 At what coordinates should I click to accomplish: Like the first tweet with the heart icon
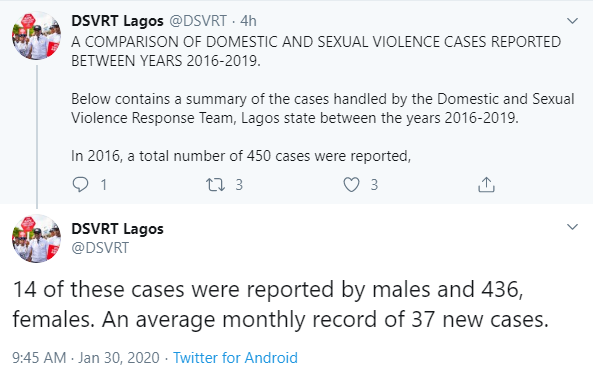click(x=351, y=185)
